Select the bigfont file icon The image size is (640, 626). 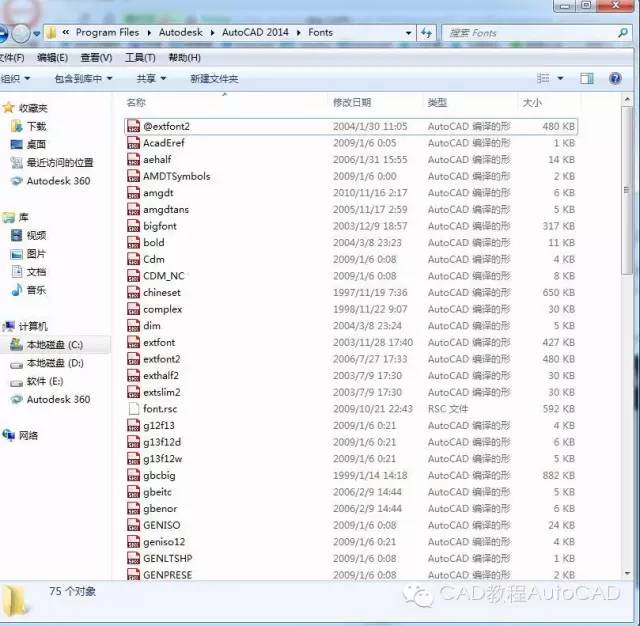pos(133,226)
